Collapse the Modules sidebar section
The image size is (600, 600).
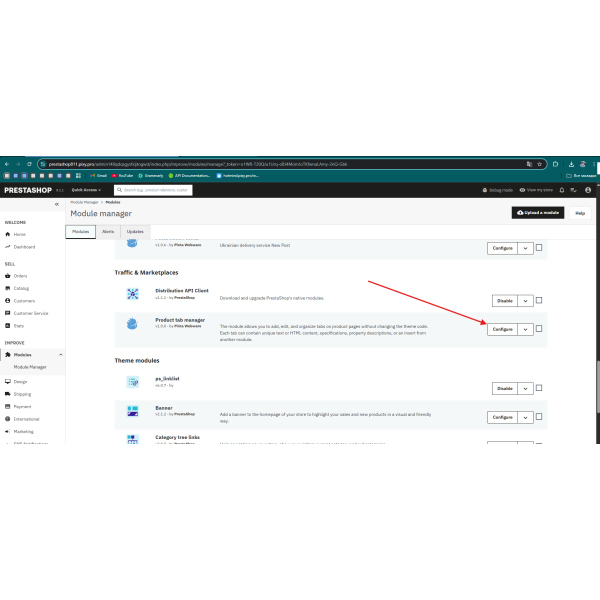[x=60, y=355]
